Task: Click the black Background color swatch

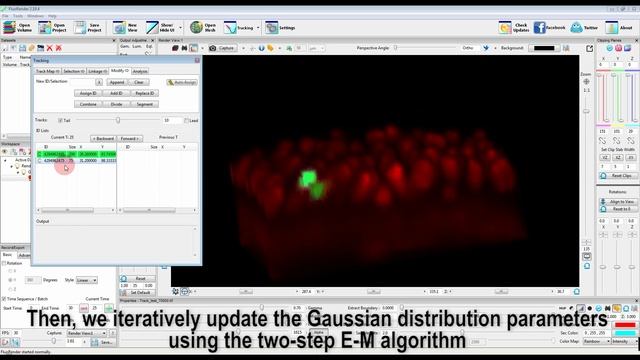Action: (544, 48)
